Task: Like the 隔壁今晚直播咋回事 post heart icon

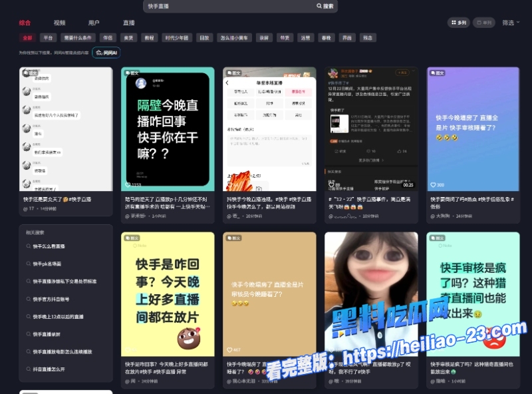Action: [128, 185]
